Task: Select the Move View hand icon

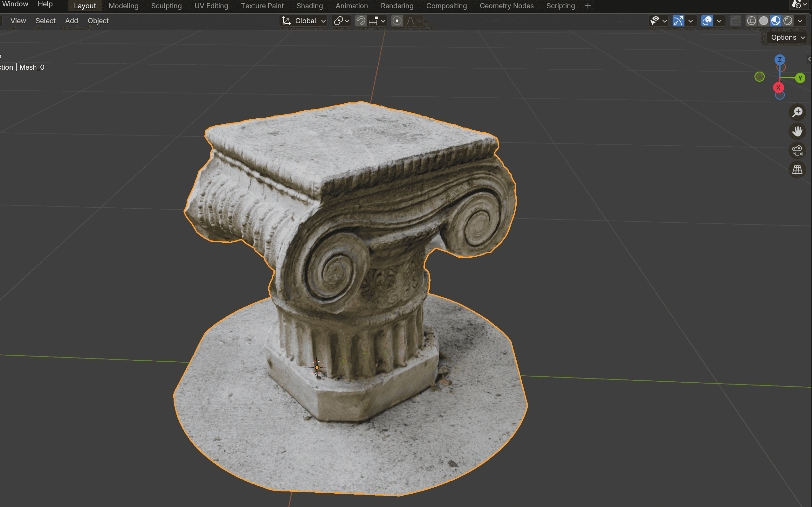Action: (x=798, y=131)
